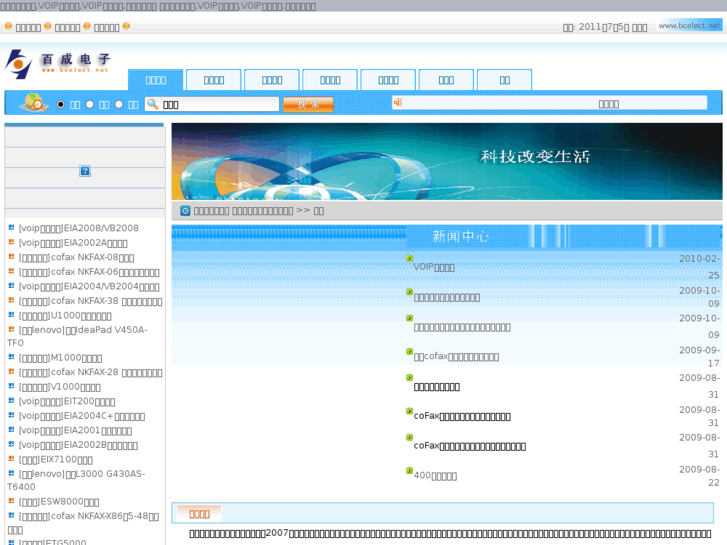The height and width of the screenshot is (545, 727).
Task: Click the 2011 date text in top bar
Action: coord(605,27)
